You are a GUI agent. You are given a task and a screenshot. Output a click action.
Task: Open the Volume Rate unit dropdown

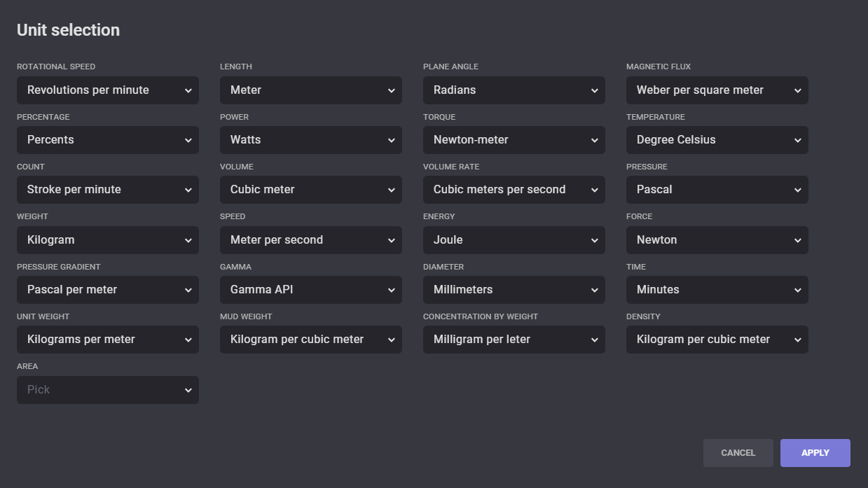click(x=514, y=190)
